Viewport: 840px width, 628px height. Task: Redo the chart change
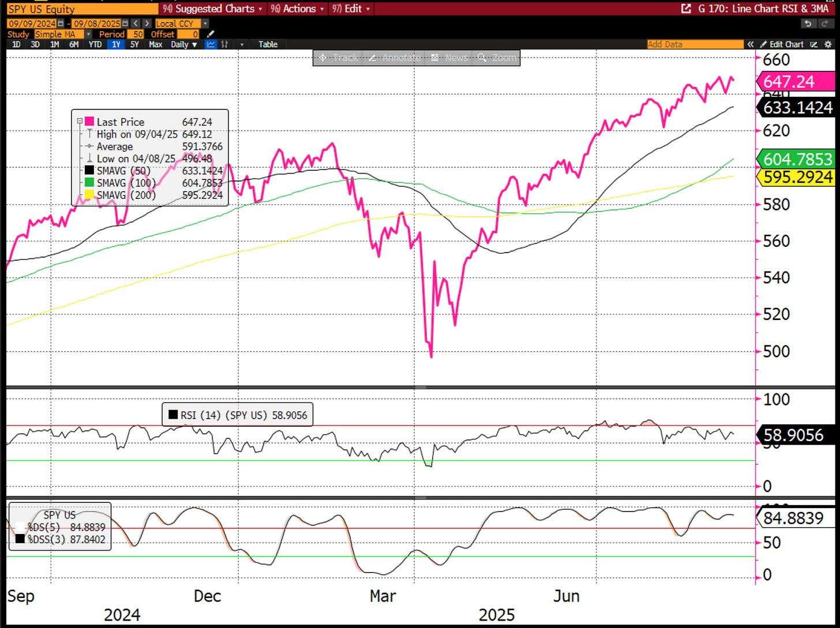pyautogui.click(x=826, y=24)
